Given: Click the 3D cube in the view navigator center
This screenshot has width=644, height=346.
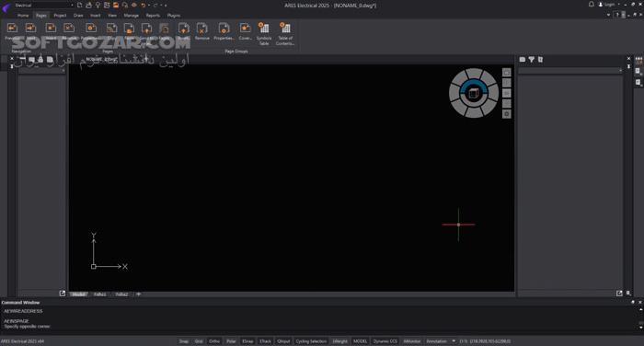Looking at the screenshot, I should pyautogui.click(x=474, y=93).
